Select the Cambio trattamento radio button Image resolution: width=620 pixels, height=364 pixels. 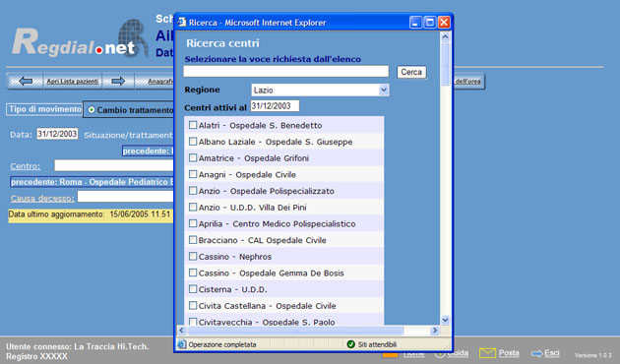(92, 110)
